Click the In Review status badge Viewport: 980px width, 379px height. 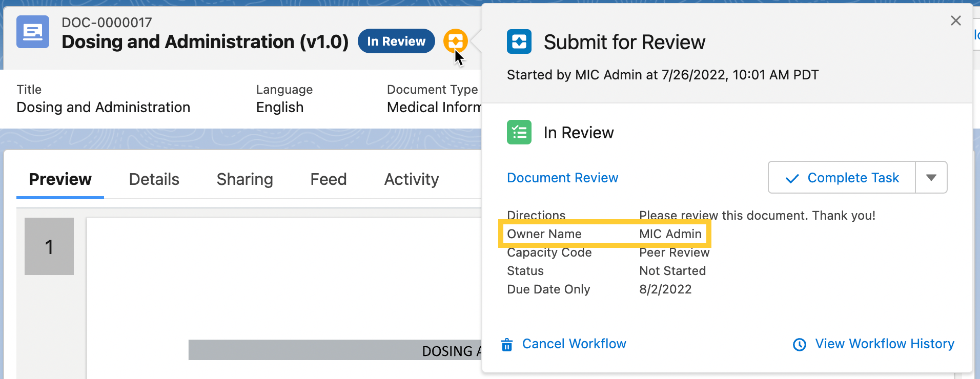[396, 41]
